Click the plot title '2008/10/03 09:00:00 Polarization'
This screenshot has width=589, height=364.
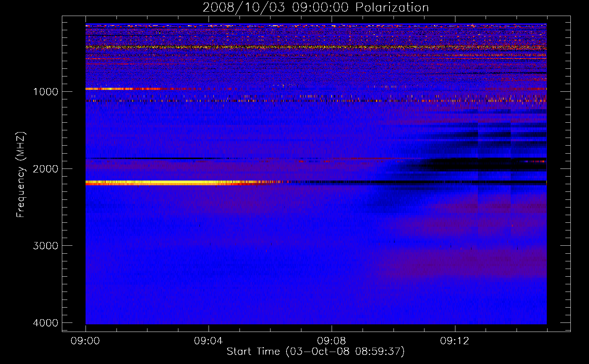tap(316, 8)
